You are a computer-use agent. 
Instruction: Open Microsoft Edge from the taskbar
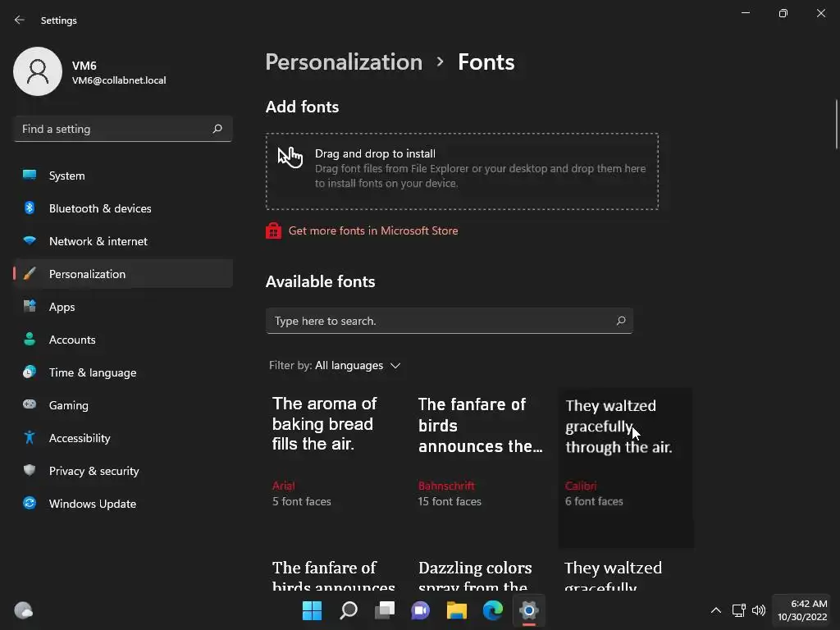492,610
